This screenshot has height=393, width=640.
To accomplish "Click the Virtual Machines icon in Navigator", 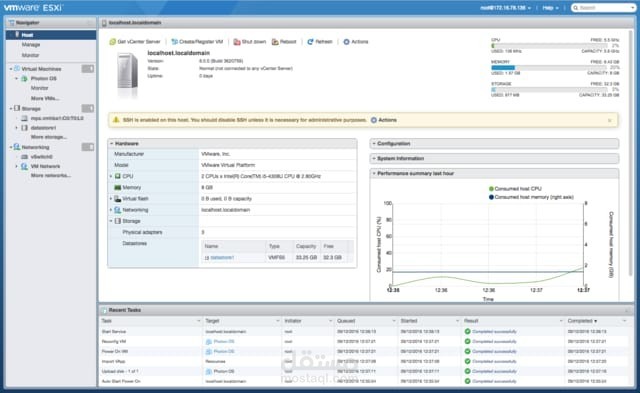I will 17,68.
